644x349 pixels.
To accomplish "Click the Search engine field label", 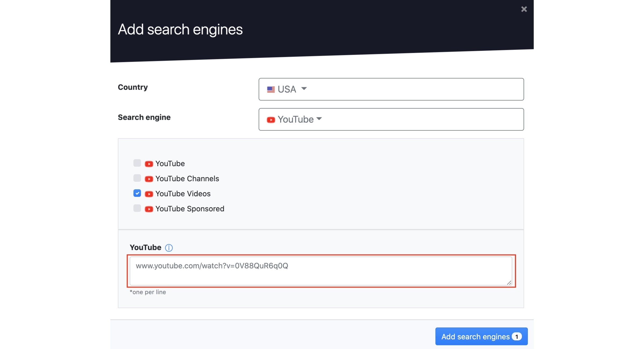I will click(x=144, y=117).
